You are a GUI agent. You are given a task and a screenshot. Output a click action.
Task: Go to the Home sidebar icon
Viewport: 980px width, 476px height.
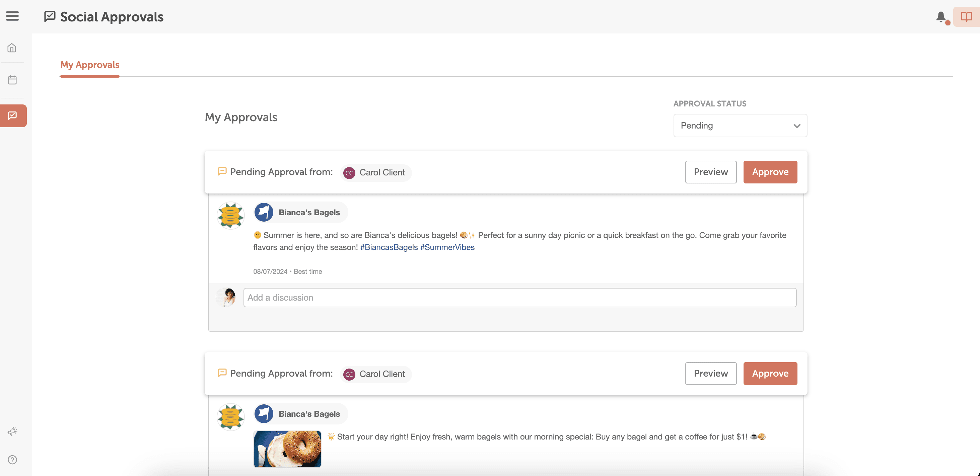coord(12,48)
